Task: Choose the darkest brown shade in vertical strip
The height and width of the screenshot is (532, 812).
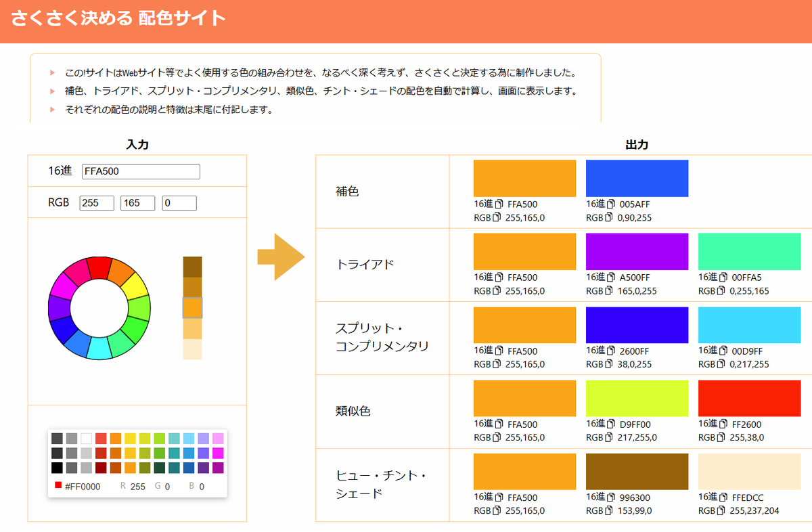Action: coord(192,266)
